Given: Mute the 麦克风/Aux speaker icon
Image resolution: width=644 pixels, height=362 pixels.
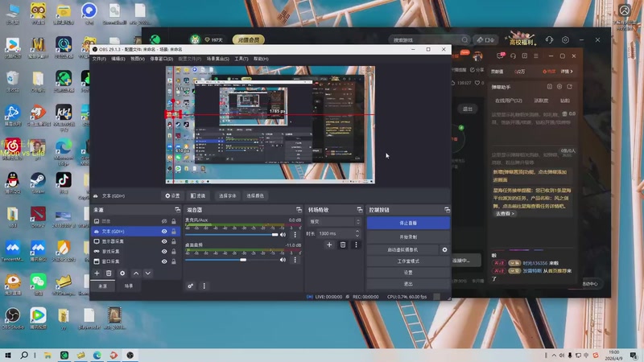Looking at the screenshot, I should click(283, 235).
